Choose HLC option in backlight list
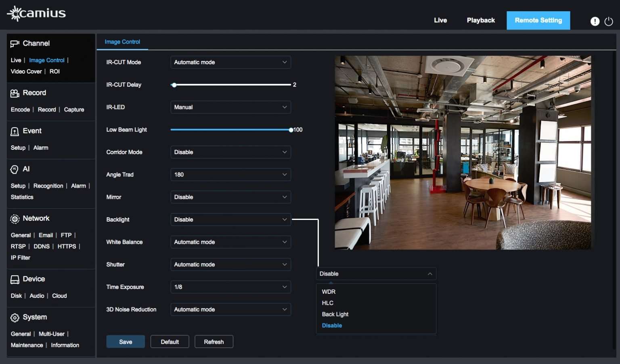Image resolution: width=620 pixels, height=364 pixels. pos(327,303)
